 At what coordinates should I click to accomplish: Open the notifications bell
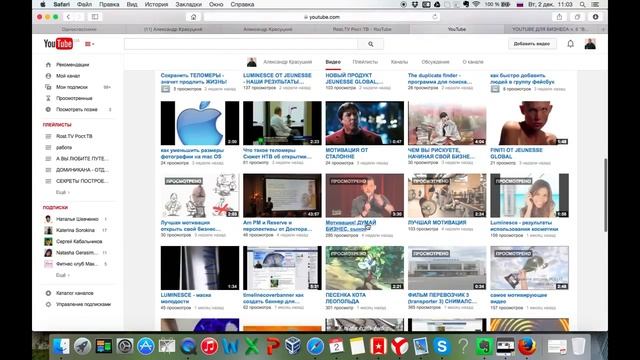pyautogui.click(x=570, y=44)
